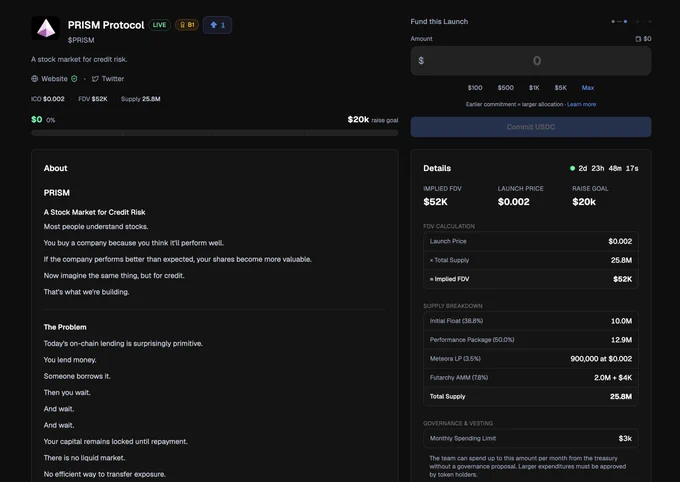
Task: Click the Initial Float (38.8%) row
Action: click(x=530, y=321)
